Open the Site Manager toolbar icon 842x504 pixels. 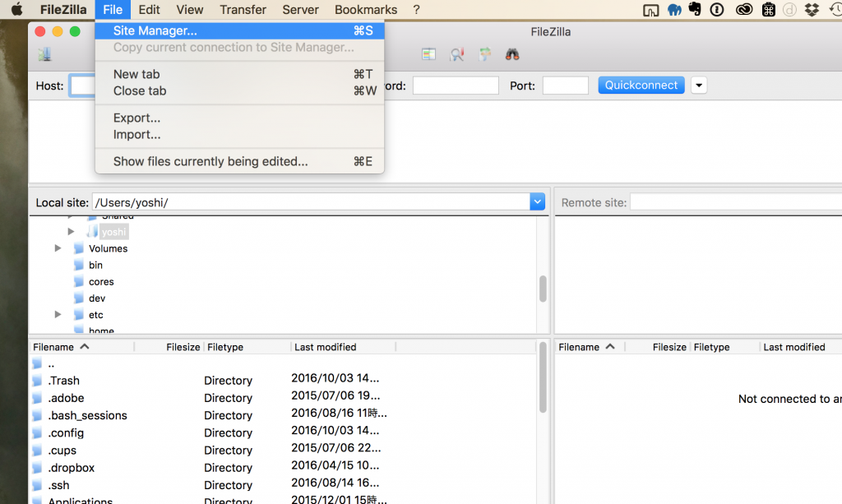pos(44,54)
